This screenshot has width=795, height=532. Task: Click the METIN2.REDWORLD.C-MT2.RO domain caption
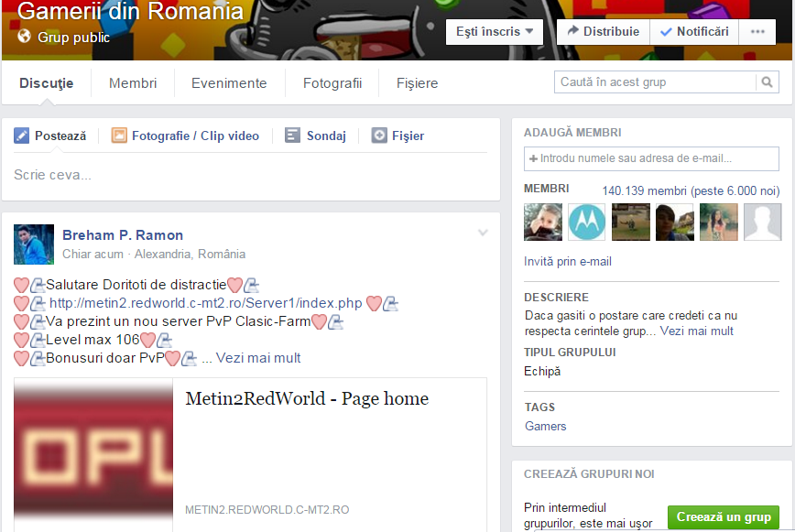pos(267,510)
